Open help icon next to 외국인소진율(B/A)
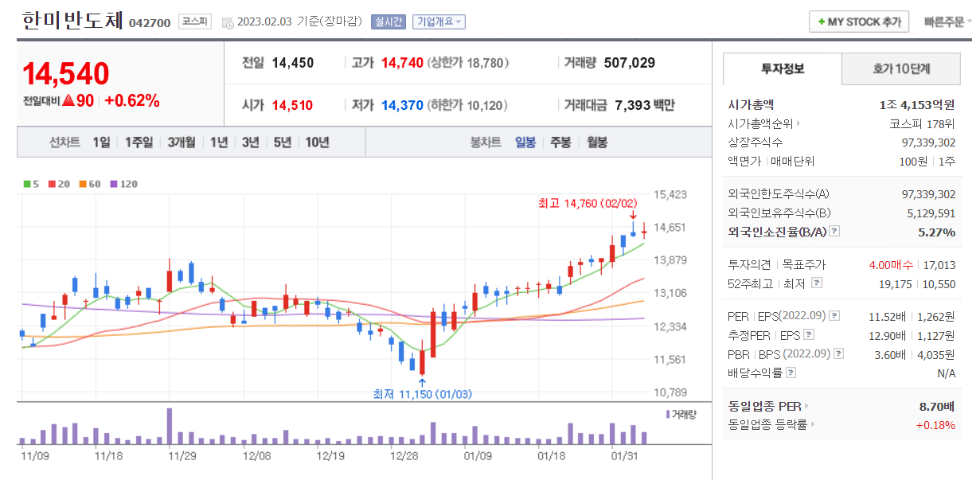Viewport: 980px width, 480px height. (x=834, y=232)
